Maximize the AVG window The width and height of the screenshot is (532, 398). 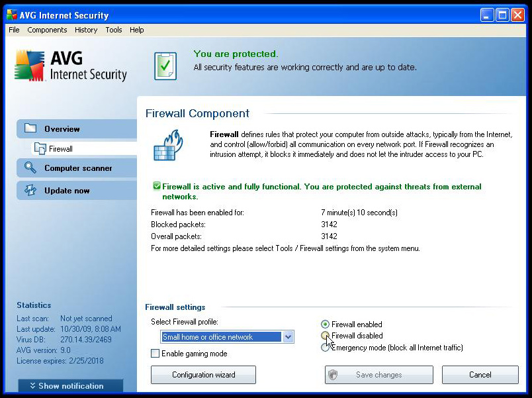point(502,15)
